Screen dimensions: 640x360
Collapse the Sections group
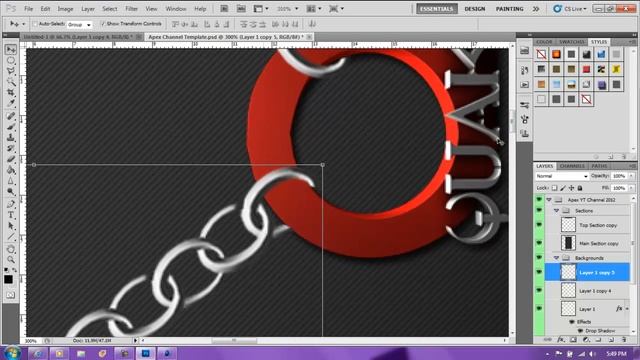pyautogui.click(x=556, y=211)
